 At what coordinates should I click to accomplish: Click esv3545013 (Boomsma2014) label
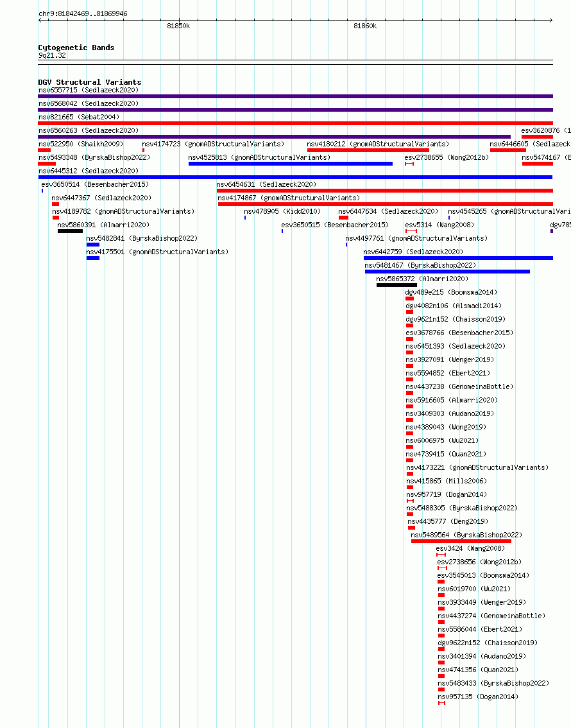tap(483, 575)
